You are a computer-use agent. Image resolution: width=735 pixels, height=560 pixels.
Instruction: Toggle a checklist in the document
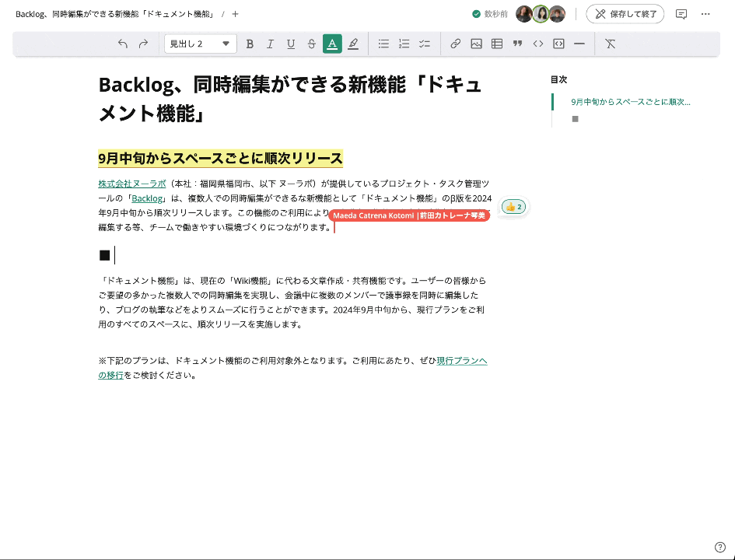coord(424,44)
